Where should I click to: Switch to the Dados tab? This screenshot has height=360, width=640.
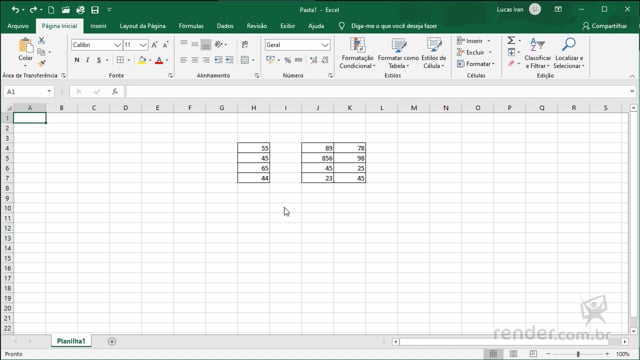click(x=225, y=26)
